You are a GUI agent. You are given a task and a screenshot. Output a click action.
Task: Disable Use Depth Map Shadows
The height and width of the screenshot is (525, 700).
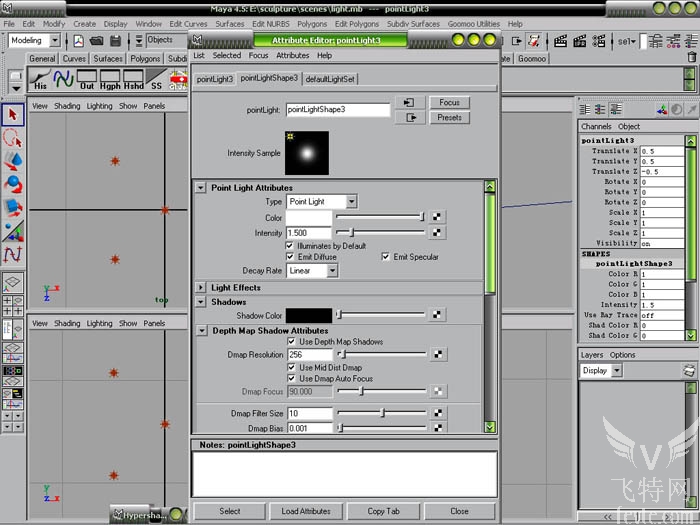(292, 342)
